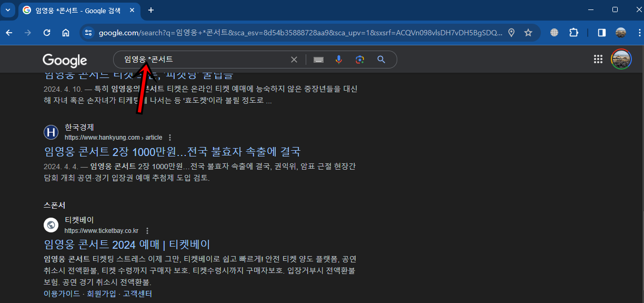Image resolution: width=644 pixels, height=303 pixels.
Task: Search by image with Google Lens
Action: tap(360, 60)
